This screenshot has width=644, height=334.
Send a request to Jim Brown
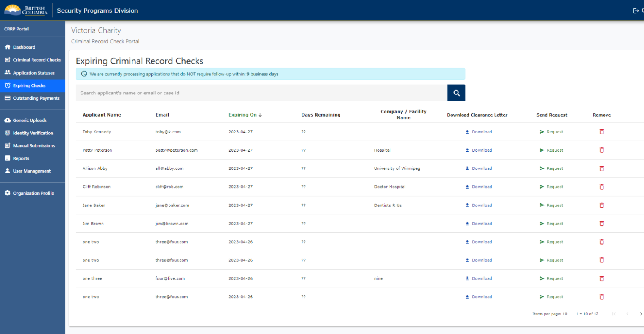pyautogui.click(x=551, y=224)
